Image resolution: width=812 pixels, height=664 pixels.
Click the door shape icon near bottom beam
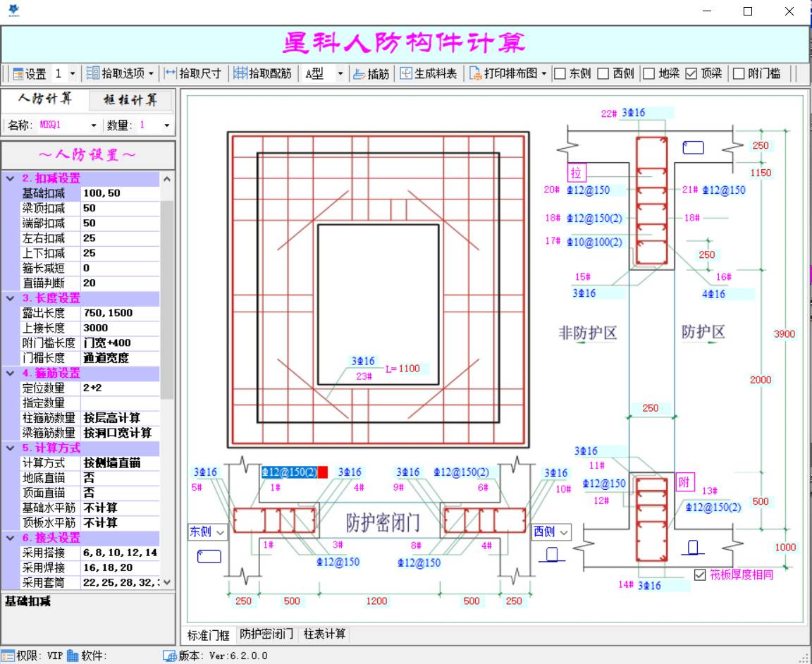tap(692, 548)
